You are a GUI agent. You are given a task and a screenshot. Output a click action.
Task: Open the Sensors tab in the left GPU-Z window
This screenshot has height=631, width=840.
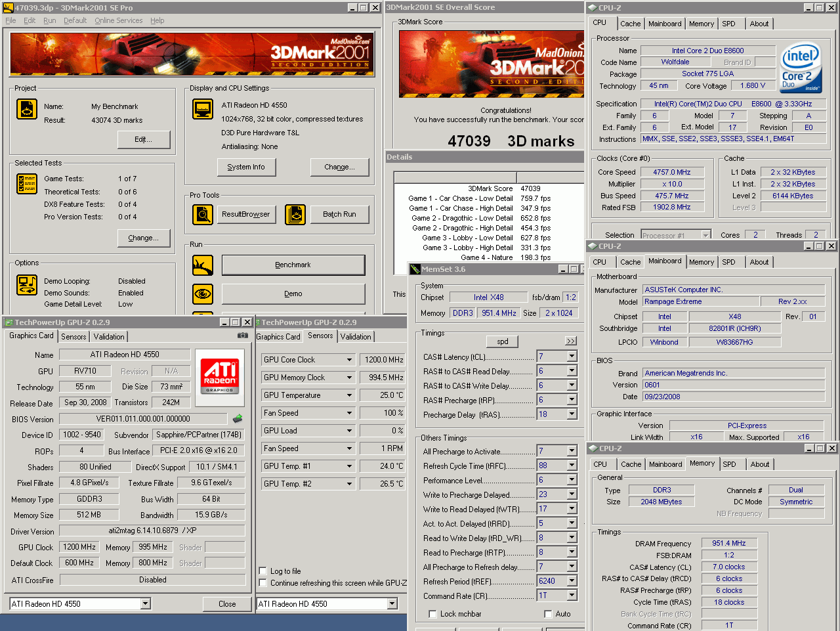[x=73, y=336]
